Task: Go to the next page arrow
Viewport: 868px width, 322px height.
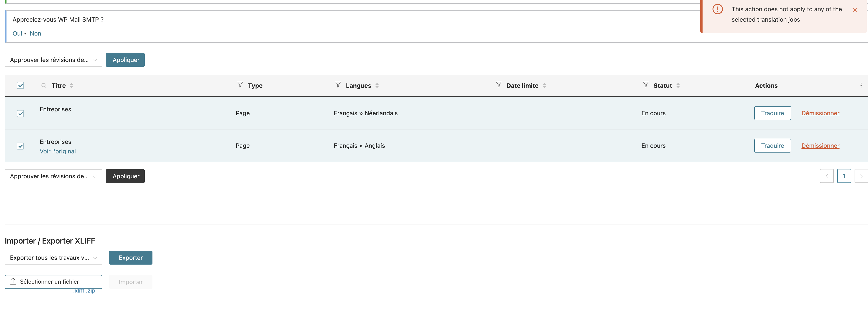Action: click(x=861, y=176)
